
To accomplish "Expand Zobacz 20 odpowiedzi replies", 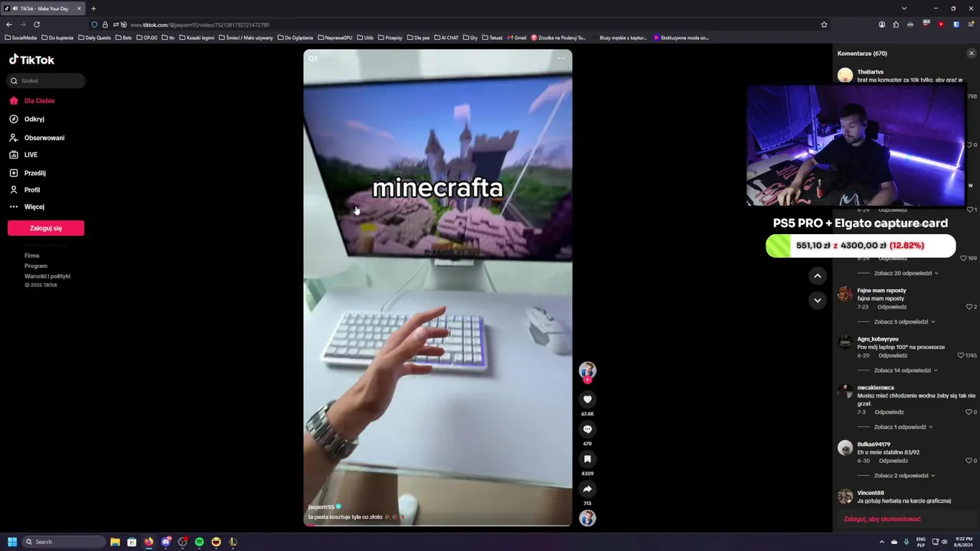I will pos(906,273).
